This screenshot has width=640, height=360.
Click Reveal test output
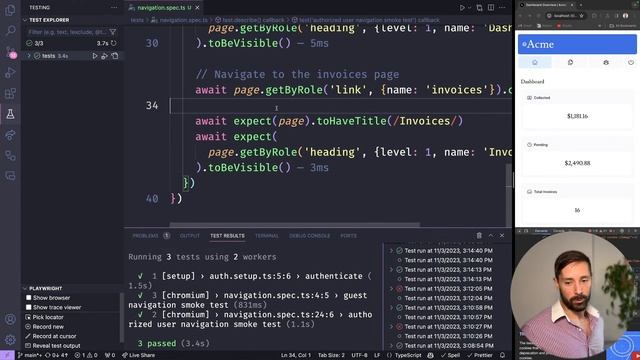53,346
